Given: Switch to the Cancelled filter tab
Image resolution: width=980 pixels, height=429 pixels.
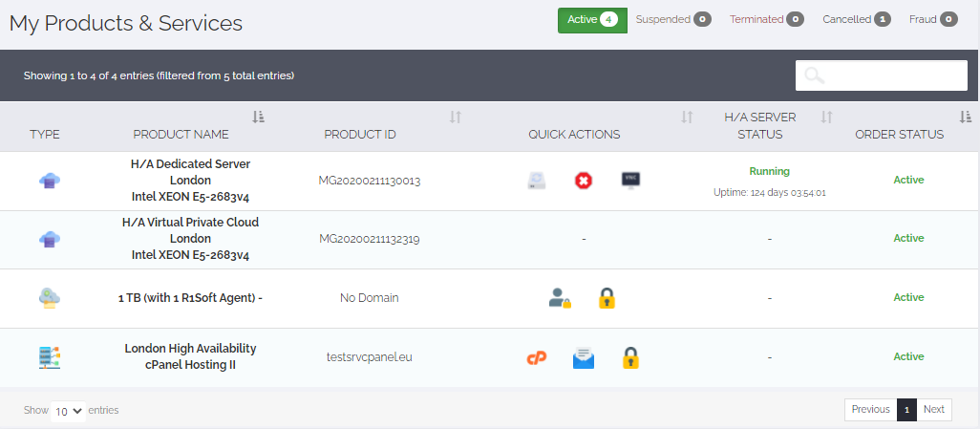Looking at the screenshot, I should tap(856, 19).
